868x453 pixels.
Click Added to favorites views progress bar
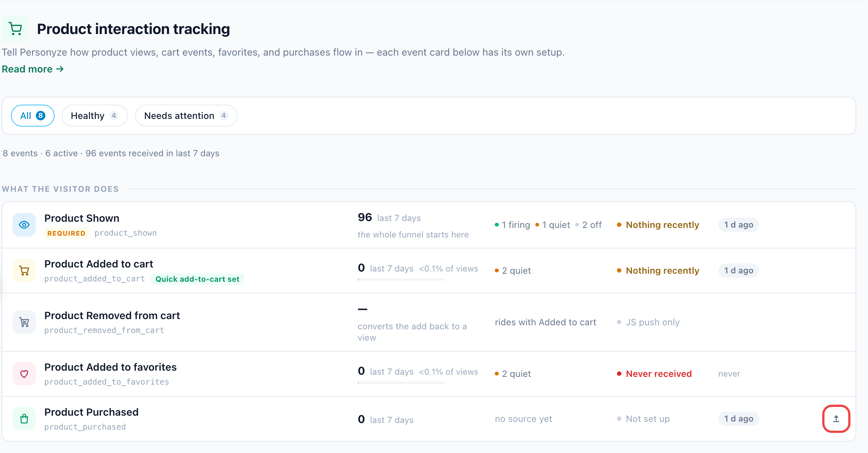401,383
